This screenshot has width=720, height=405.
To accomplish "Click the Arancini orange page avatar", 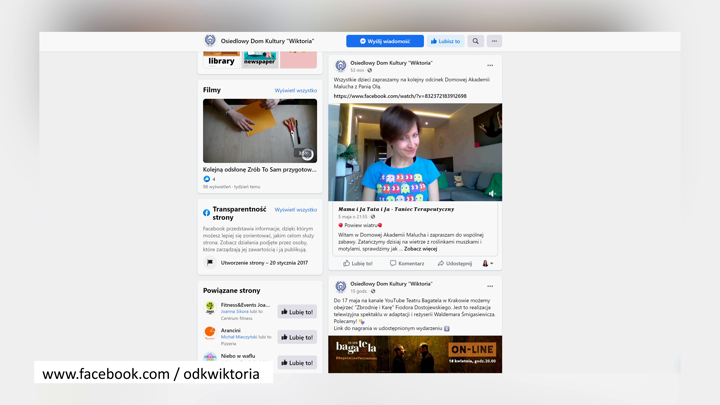I will tap(210, 332).
